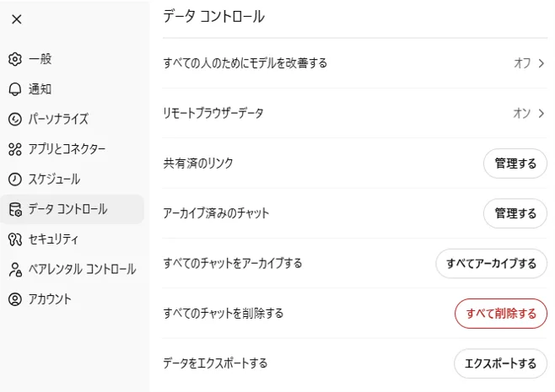Close the settings panel with X
This screenshot has height=392, width=555.
click(x=17, y=19)
